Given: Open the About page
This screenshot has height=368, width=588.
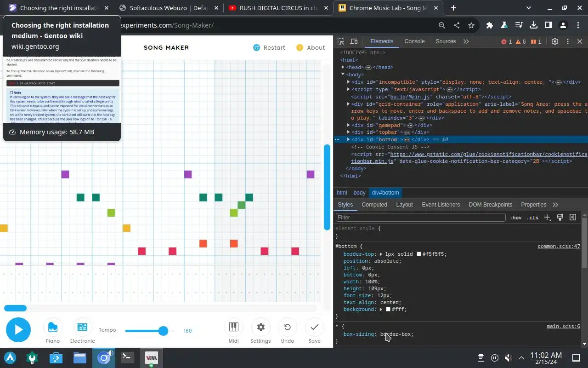Looking at the screenshot, I should (x=311, y=48).
